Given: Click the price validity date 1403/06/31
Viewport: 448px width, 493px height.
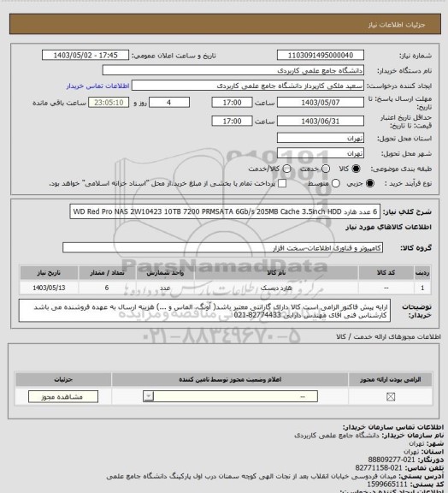Looking at the screenshot, I should (321, 121).
